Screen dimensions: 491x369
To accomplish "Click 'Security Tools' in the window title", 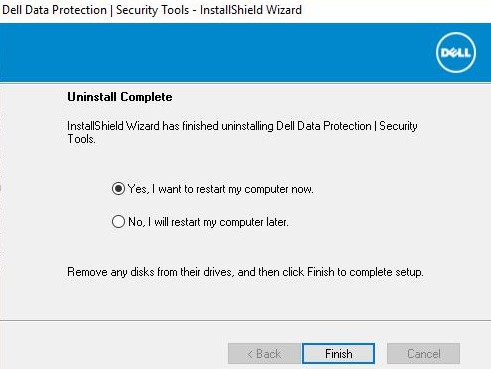I will [152, 10].
